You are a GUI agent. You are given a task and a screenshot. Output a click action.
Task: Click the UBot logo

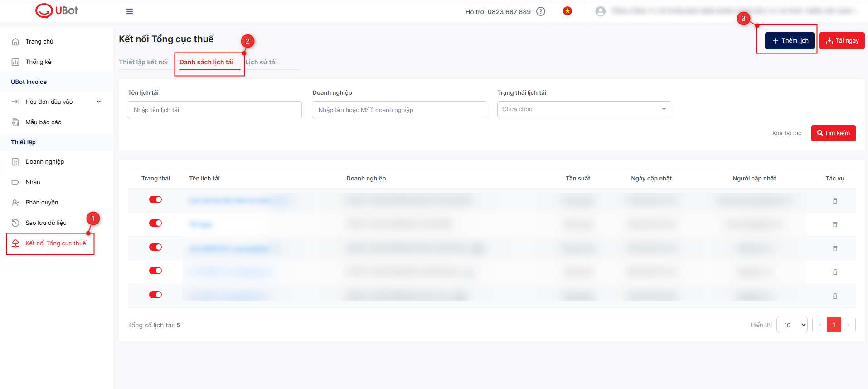click(57, 11)
